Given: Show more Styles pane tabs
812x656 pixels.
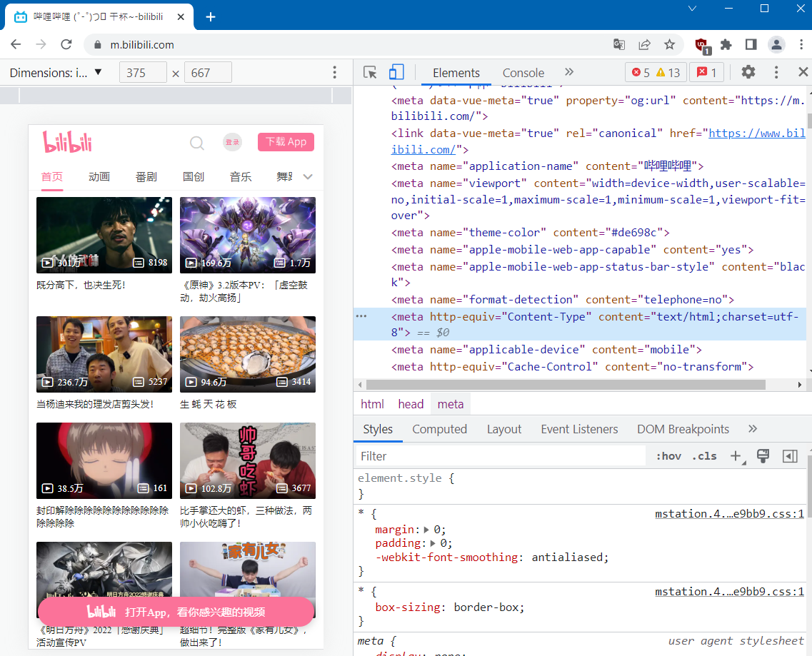Looking at the screenshot, I should click(753, 429).
